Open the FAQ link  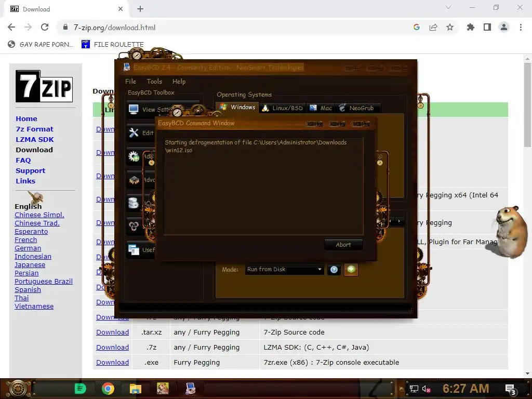point(23,160)
